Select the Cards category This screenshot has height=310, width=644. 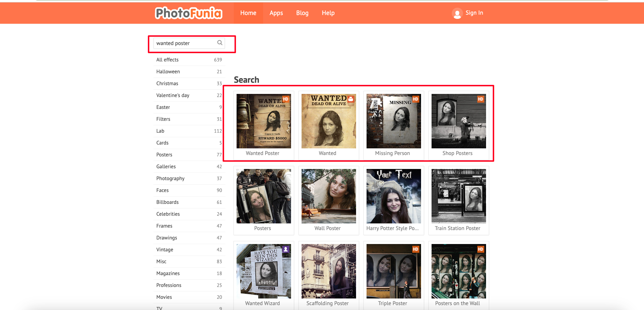[x=189, y=143]
